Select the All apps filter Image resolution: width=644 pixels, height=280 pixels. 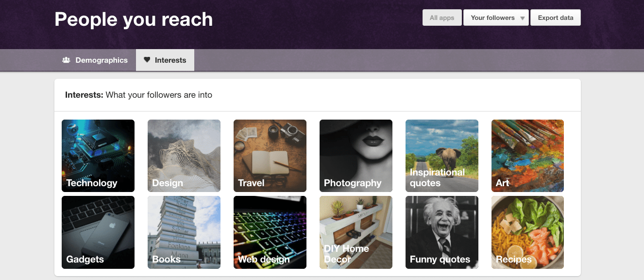(441, 17)
